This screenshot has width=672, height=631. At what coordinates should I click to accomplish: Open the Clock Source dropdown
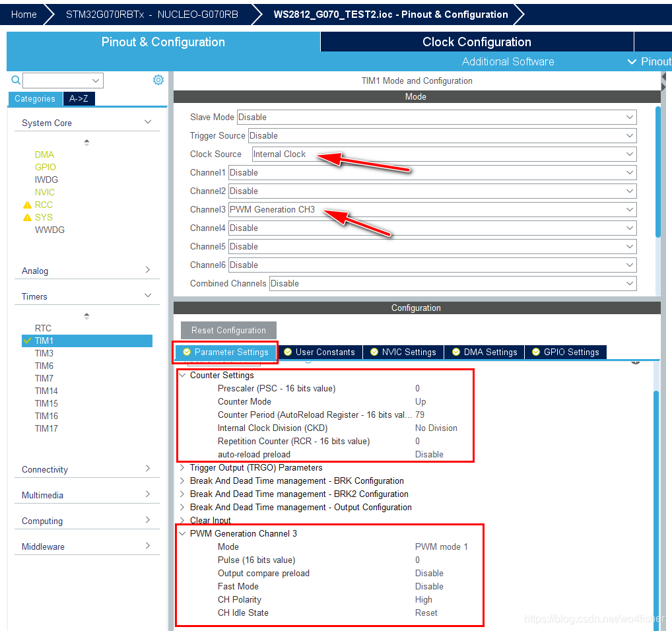(444, 154)
